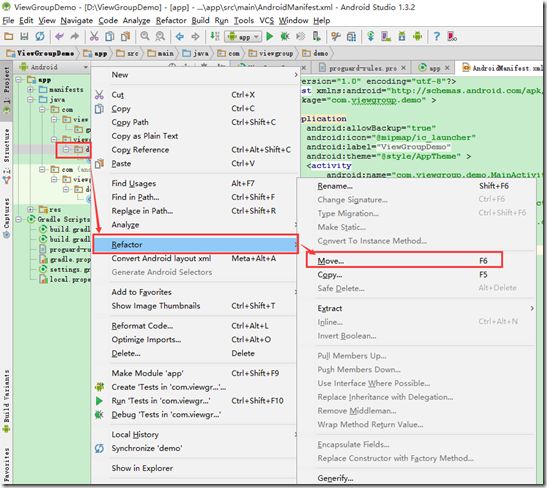Open the Build menu

(200, 21)
